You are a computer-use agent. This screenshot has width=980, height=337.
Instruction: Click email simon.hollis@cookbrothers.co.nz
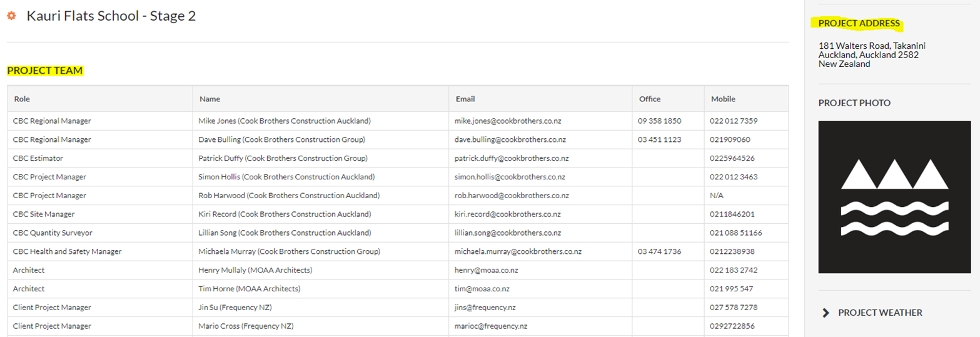point(509,177)
